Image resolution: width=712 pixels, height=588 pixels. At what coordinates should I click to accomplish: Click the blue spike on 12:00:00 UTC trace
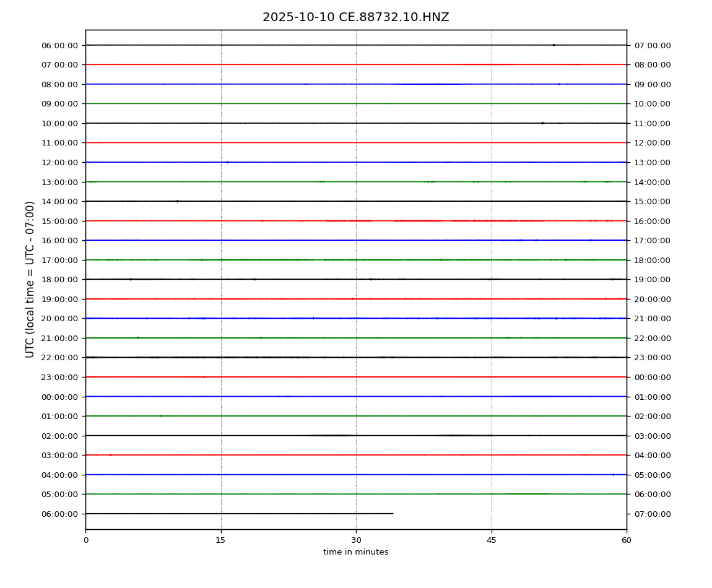[x=227, y=162]
